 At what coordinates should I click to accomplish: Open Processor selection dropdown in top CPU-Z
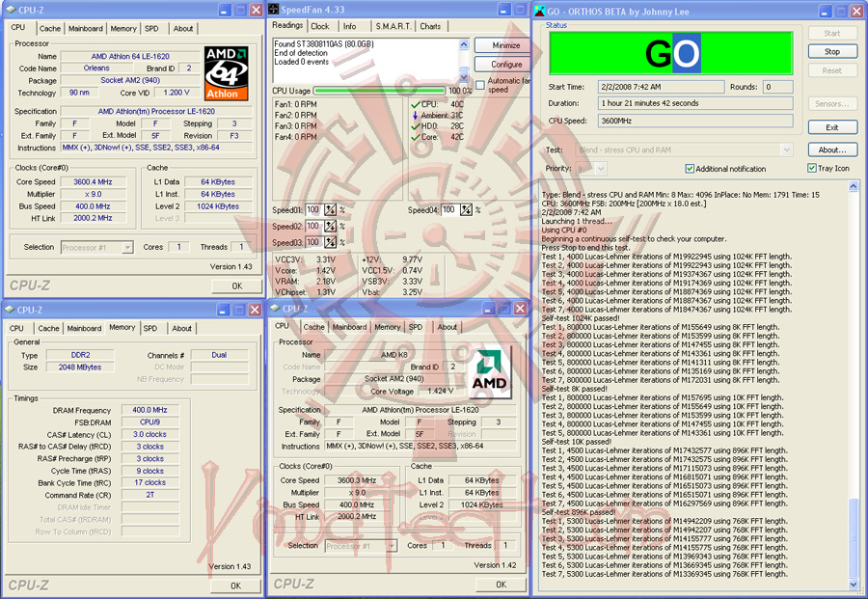pyautogui.click(x=127, y=248)
